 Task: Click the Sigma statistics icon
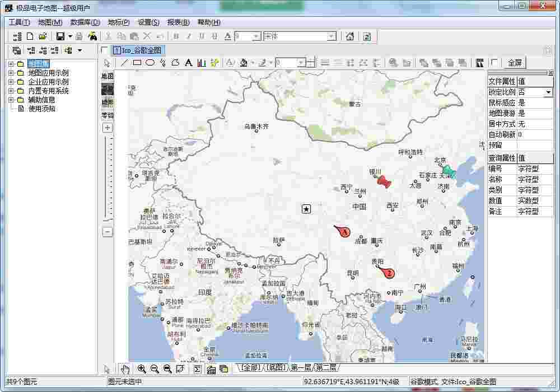click(x=197, y=368)
